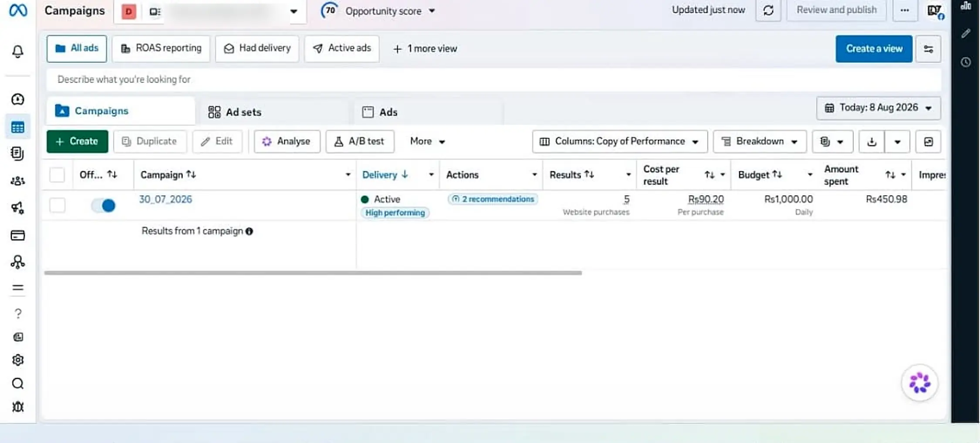Toggle off the 30_07_2026 campaign switch
Image resolution: width=980 pixels, height=443 pixels.
(x=103, y=205)
